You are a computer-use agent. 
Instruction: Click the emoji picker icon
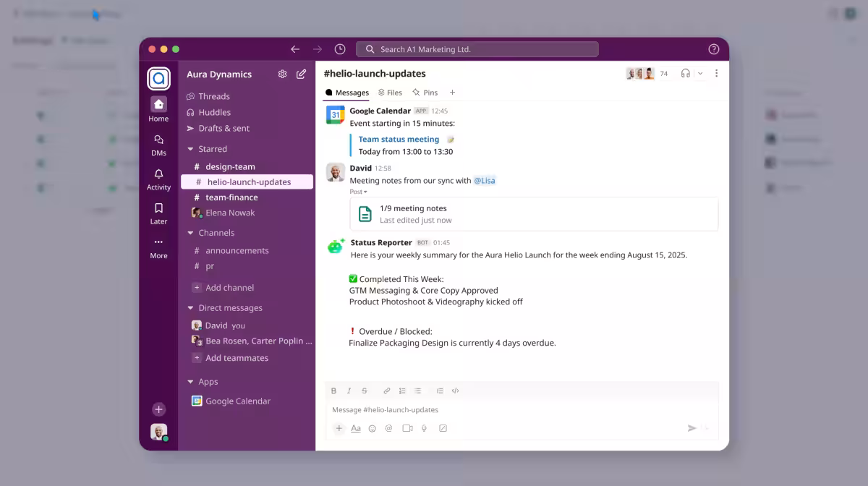tap(373, 428)
